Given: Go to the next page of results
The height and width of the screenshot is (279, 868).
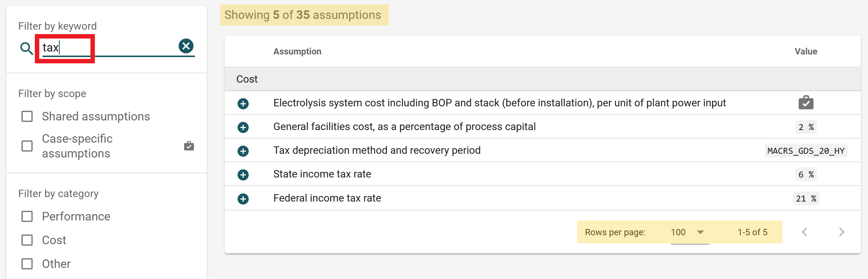Looking at the screenshot, I should click(841, 232).
